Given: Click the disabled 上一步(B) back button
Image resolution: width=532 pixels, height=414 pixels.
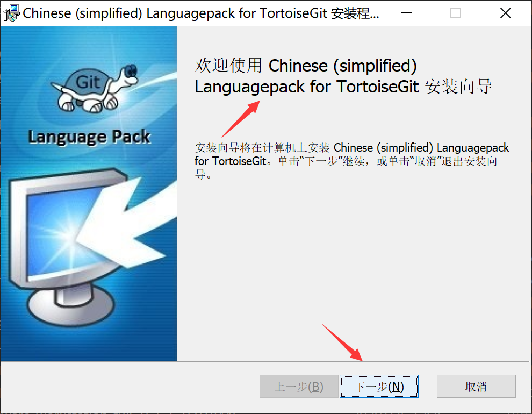Looking at the screenshot, I should coord(299,386).
